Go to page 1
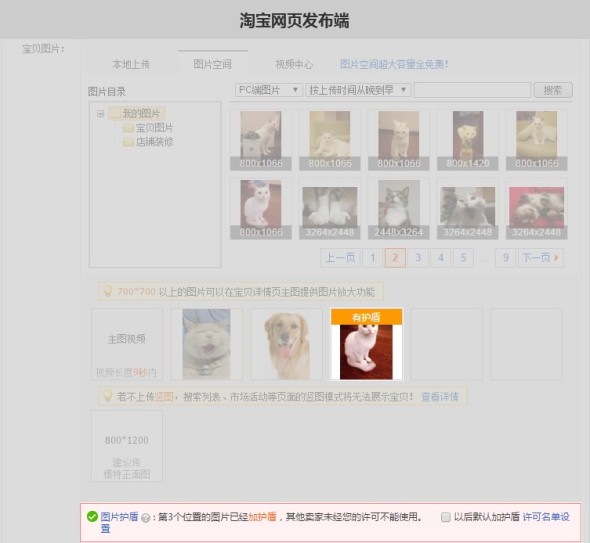 coord(373,258)
